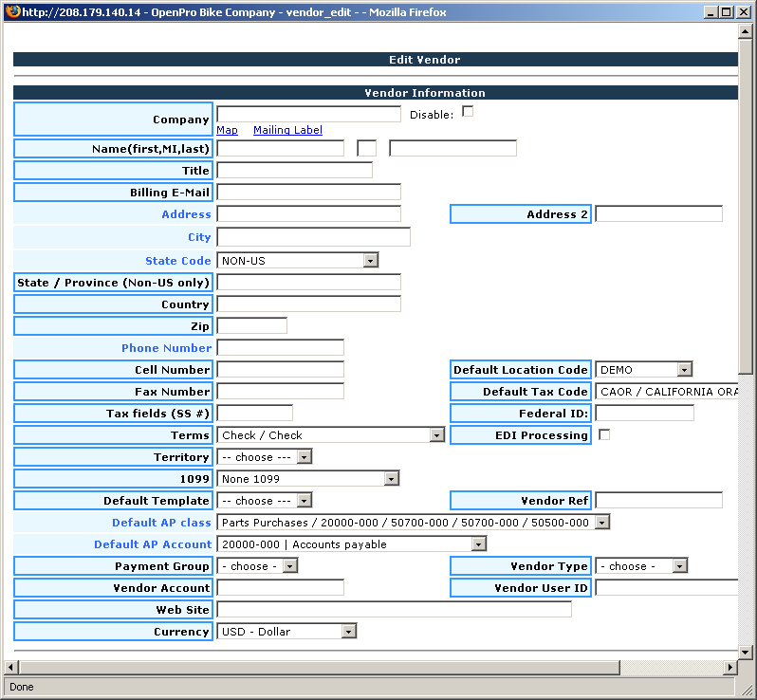This screenshot has width=757, height=700.
Task: Open the State Code dropdown
Action: [298, 260]
